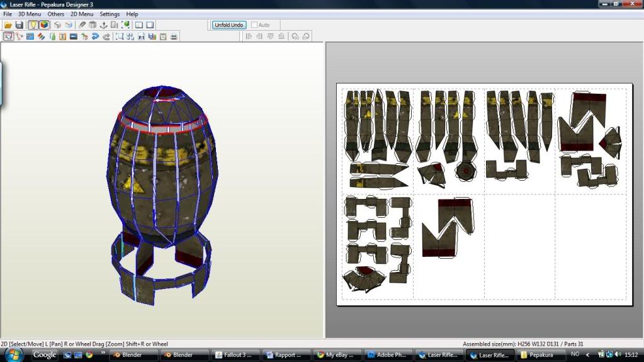Click the Unfold Undo button
Viewport: 644px width, 362px height.
click(x=229, y=25)
